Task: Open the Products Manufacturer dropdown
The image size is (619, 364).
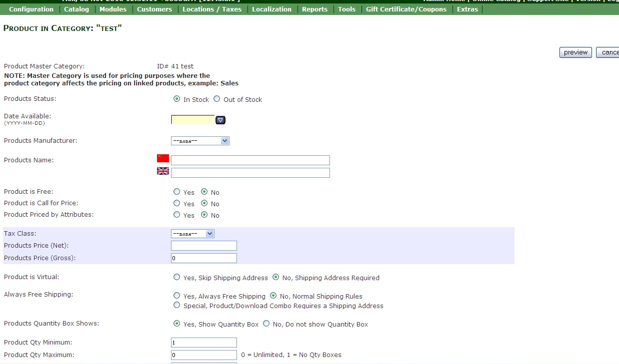Action: (x=200, y=141)
